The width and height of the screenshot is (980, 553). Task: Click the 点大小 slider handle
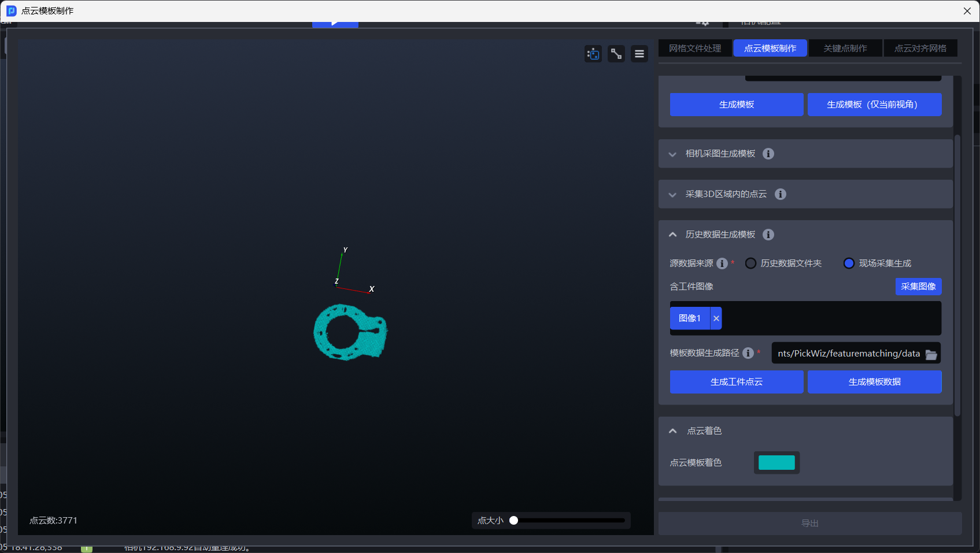[513, 521]
